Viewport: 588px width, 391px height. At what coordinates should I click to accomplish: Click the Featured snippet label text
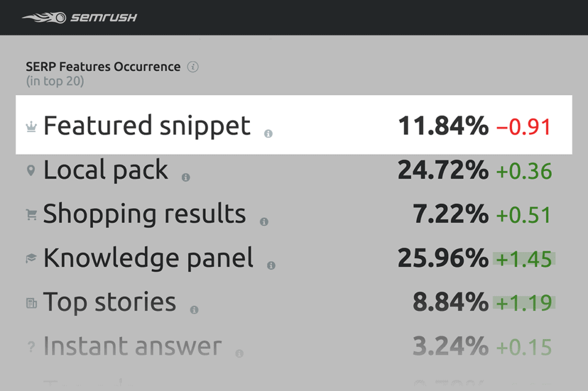(146, 125)
